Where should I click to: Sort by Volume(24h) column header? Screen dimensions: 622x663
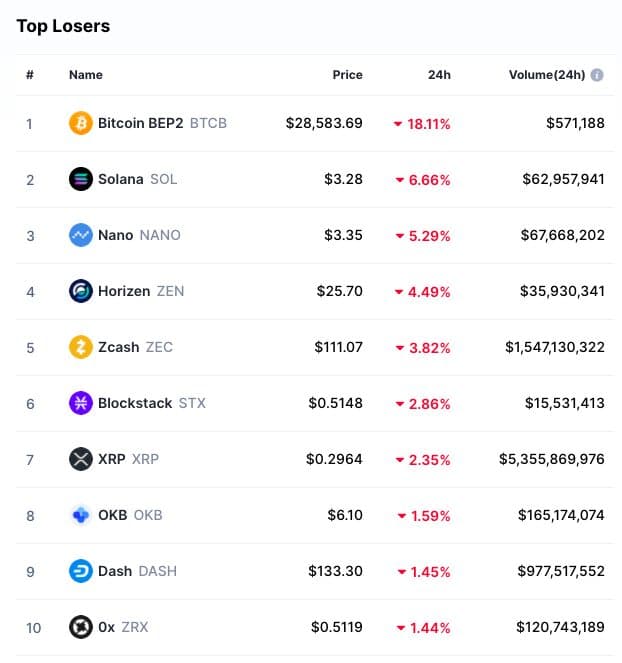pos(545,75)
